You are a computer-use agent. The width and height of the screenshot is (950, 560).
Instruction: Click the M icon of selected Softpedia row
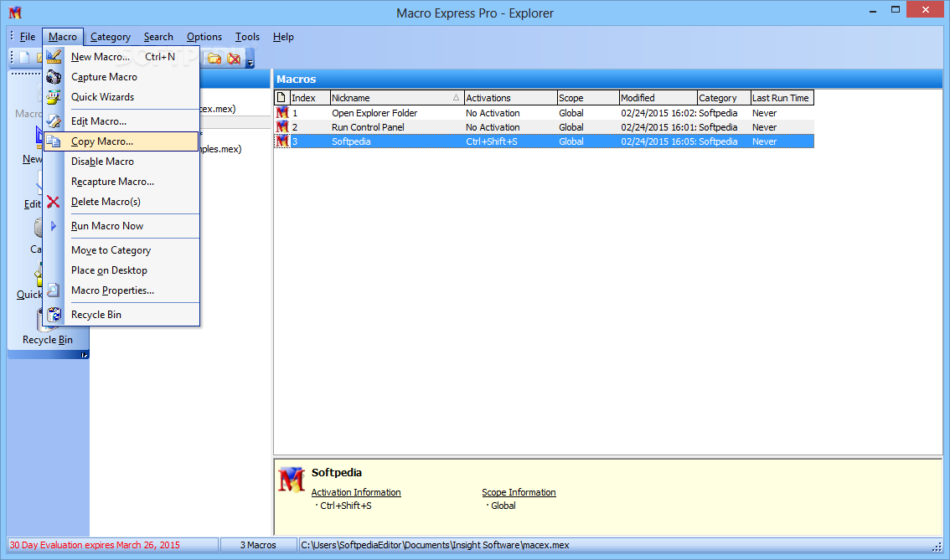[281, 141]
